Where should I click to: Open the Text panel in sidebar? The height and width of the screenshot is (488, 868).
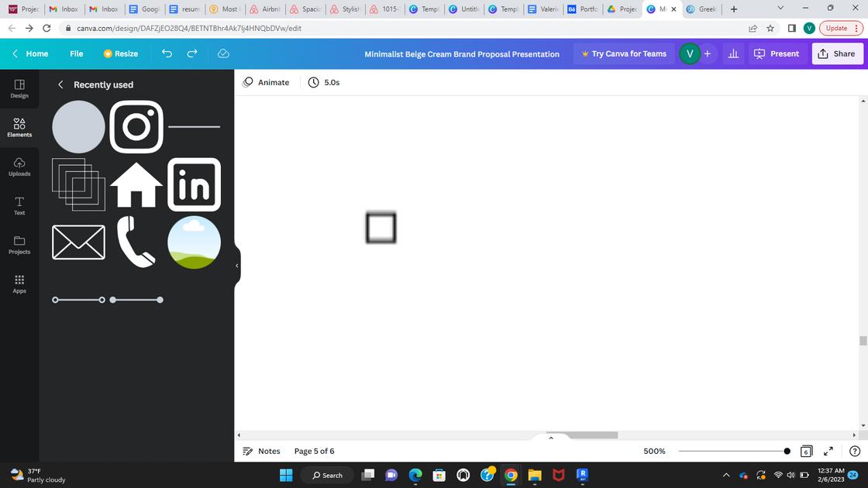[x=19, y=205]
